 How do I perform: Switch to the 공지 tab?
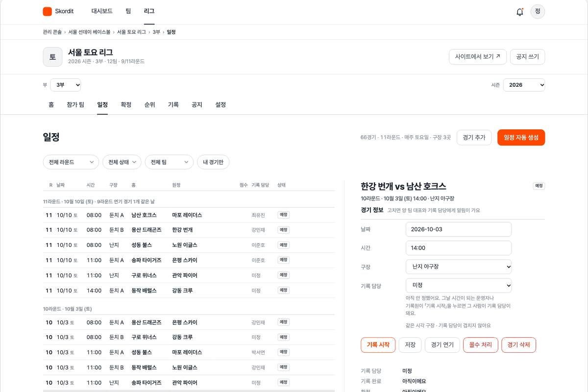pos(197,105)
